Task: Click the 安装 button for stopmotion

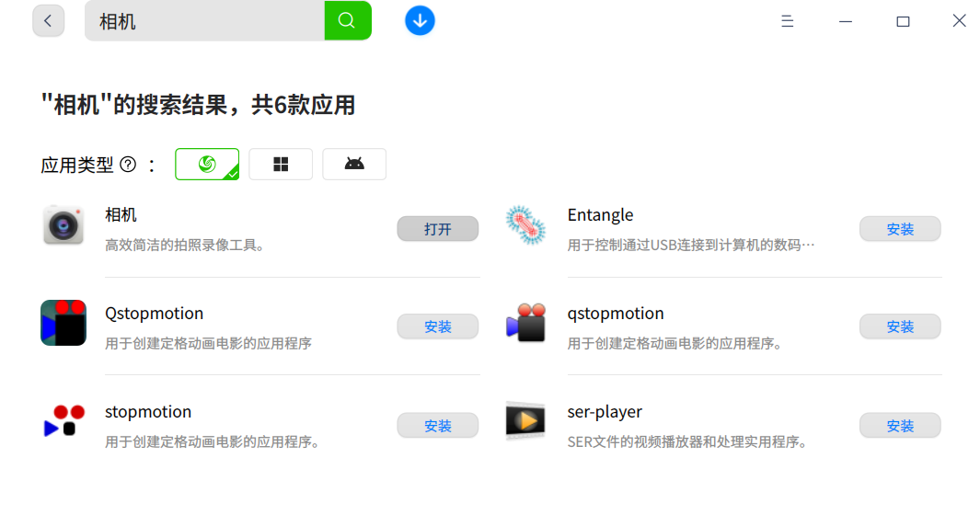Action: [x=438, y=426]
